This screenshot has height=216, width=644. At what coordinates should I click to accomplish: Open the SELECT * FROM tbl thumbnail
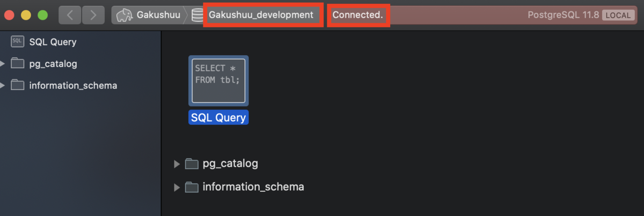(x=218, y=81)
